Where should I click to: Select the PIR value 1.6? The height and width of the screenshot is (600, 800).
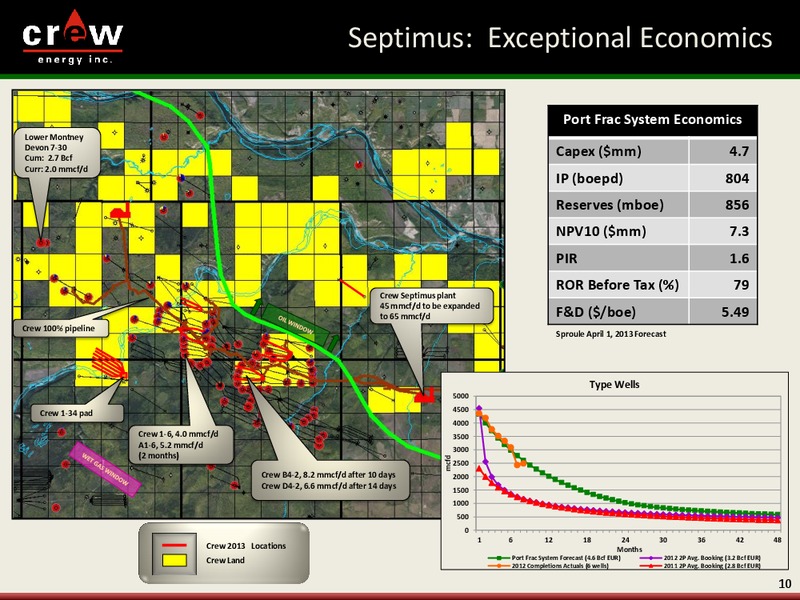coord(739,259)
